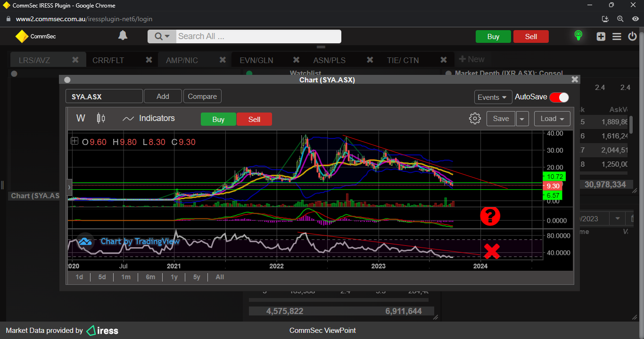Open the date dropdown in Market Depth panel

(x=617, y=218)
